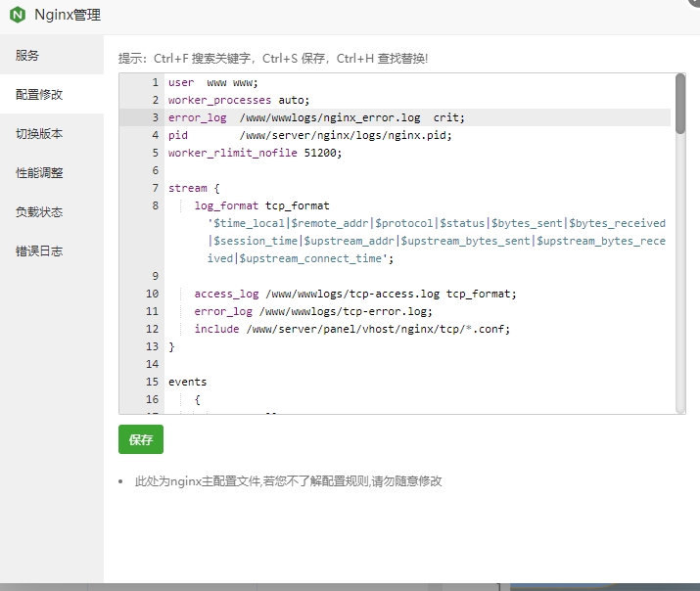The height and width of the screenshot is (591, 700).
Task: Open the 服务 tab in sidebar
Action: [52, 56]
